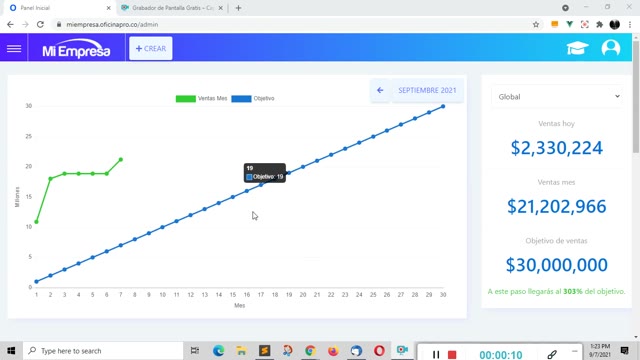Click the address bar URL field
Screen dimensions: 640x360
click(294, 24)
